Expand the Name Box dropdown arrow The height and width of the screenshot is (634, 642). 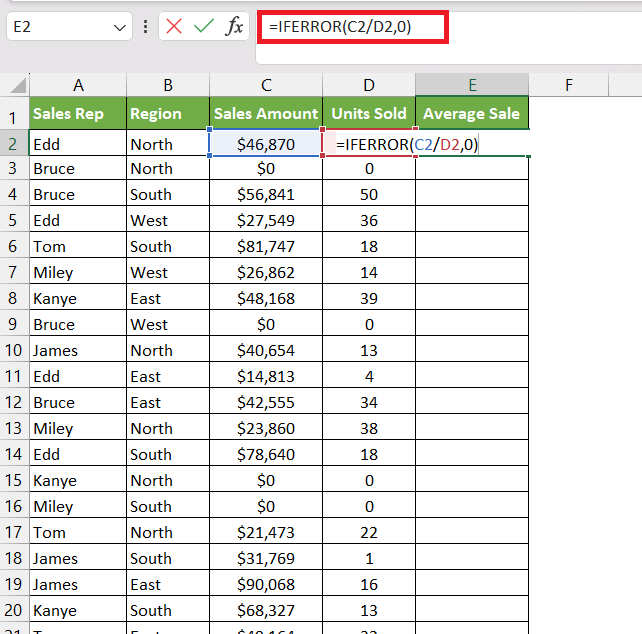(120, 27)
